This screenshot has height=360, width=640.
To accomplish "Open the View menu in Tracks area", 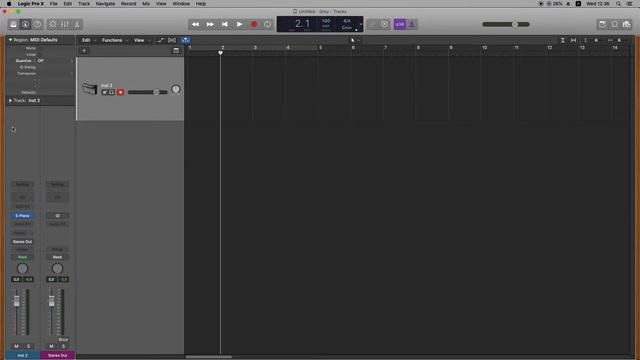I will [x=139, y=40].
